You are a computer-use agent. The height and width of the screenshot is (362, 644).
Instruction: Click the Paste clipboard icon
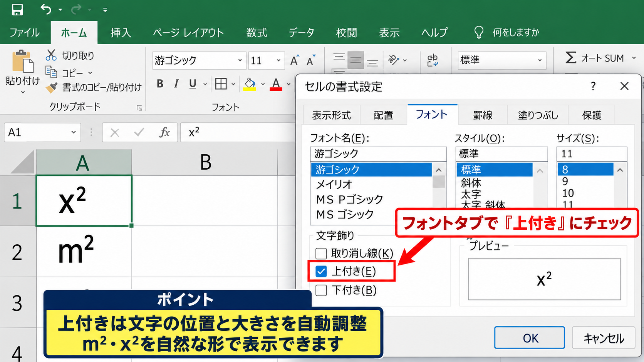pyautogui.click(x=22, y=62)
